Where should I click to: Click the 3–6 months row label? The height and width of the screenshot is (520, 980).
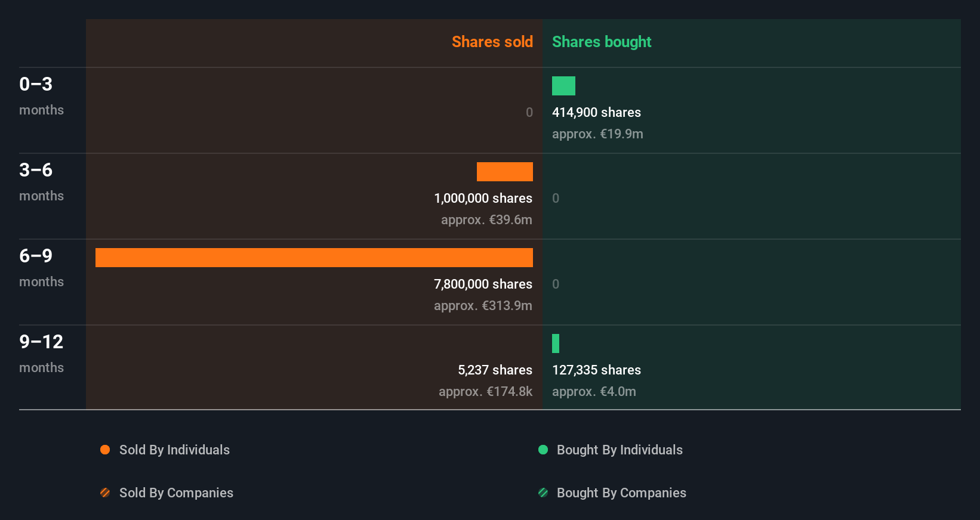pyautogui.click(x=41, y=182)
